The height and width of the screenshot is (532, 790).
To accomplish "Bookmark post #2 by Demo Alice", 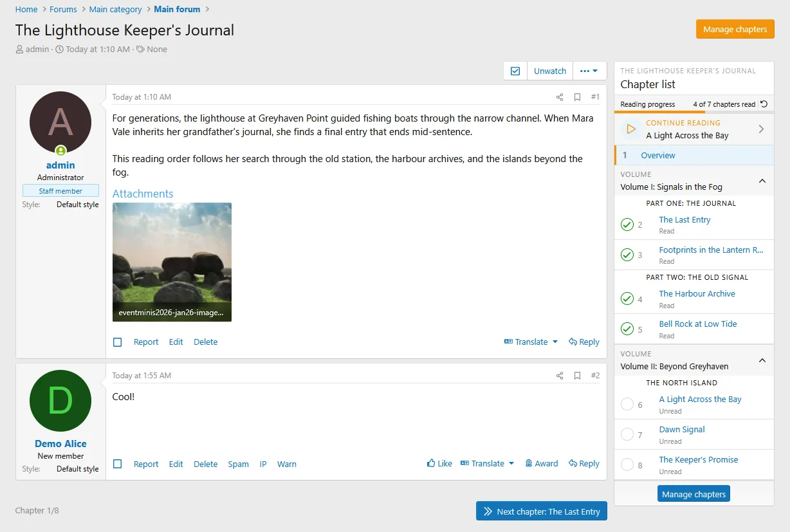I will click(x=577, y=376).
